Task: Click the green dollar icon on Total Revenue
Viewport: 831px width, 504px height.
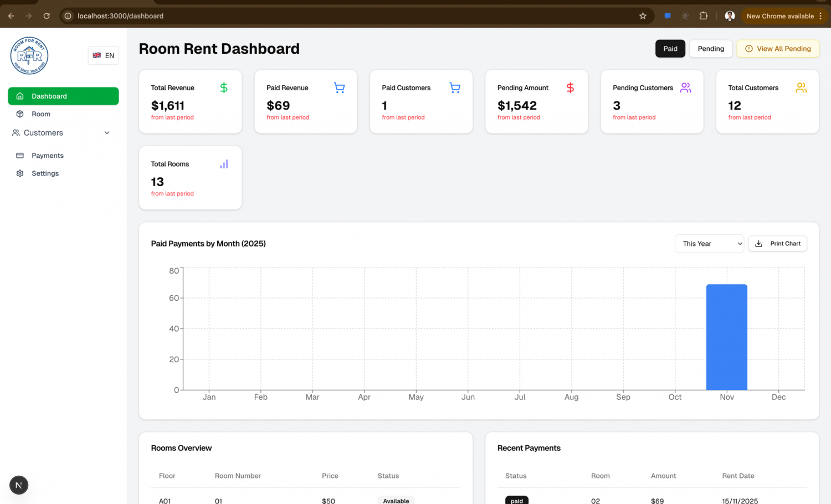Action: click(224, 88)
